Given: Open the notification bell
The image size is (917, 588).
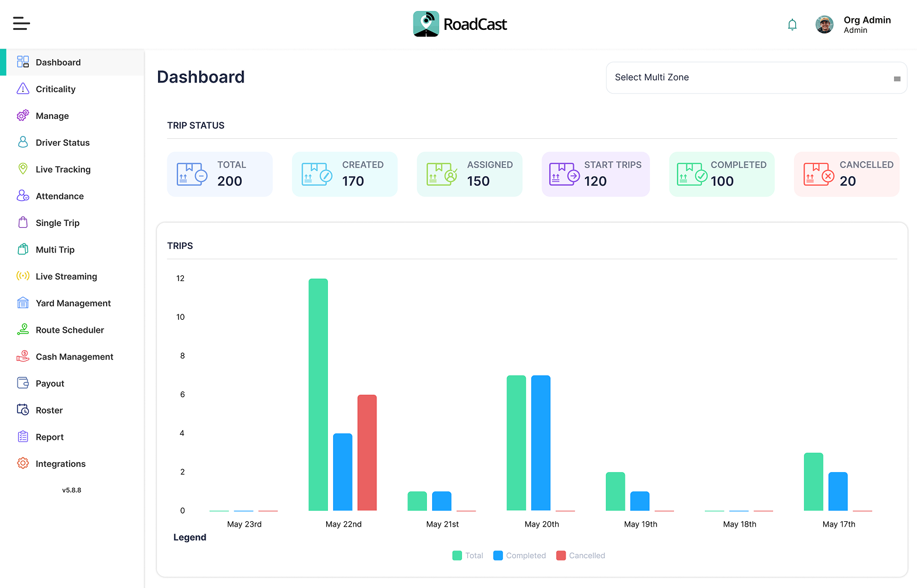Looking at the screenshot, I should pyautogui.click(x=792, y=25).
